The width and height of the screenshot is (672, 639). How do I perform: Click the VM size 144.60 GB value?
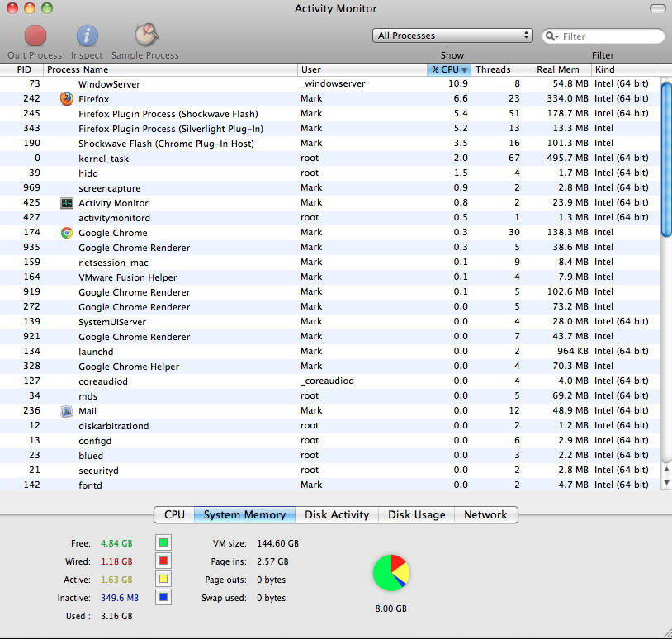[277, 543]
